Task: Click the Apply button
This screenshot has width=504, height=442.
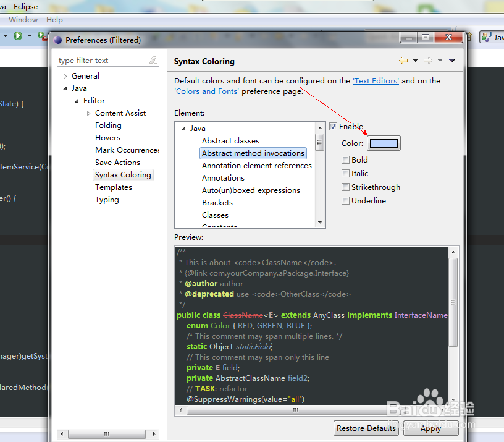Action: (x=430, y=428)
